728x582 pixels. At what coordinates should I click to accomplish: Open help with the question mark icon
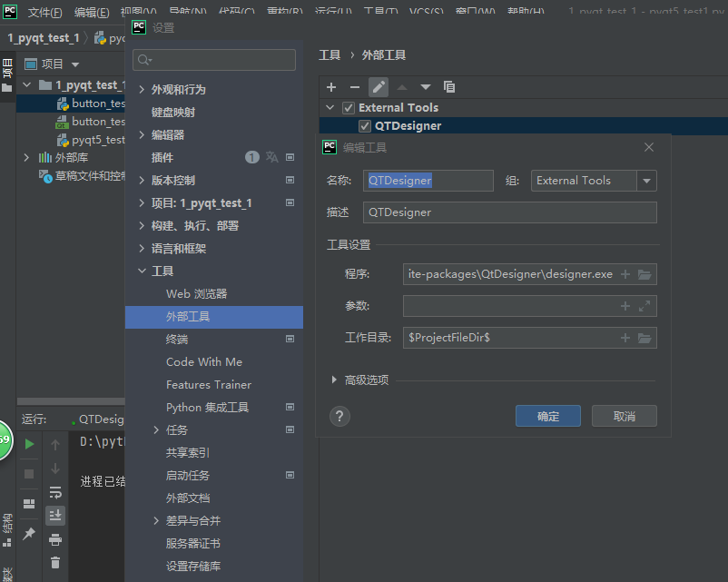click(339, 416)
